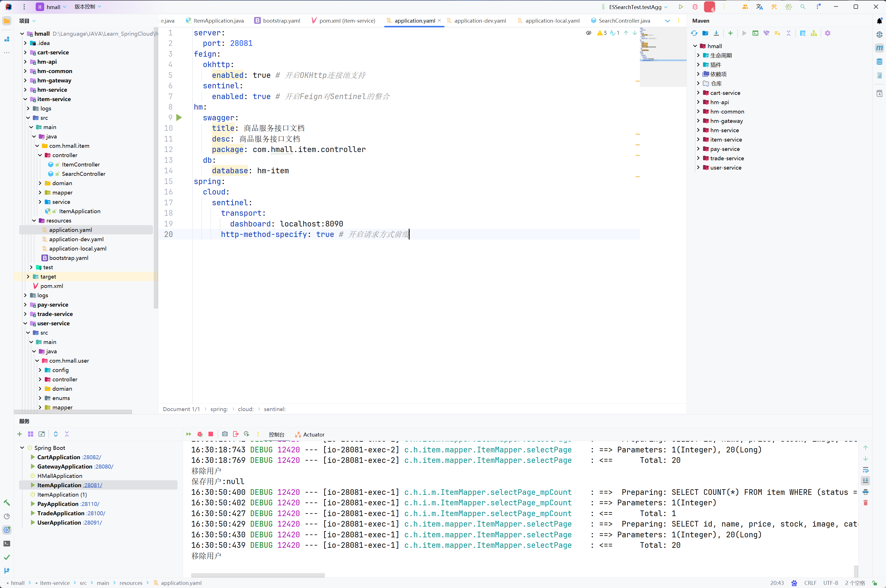
Task: Reload all Maven projects
Action: [x=694, y=33]
